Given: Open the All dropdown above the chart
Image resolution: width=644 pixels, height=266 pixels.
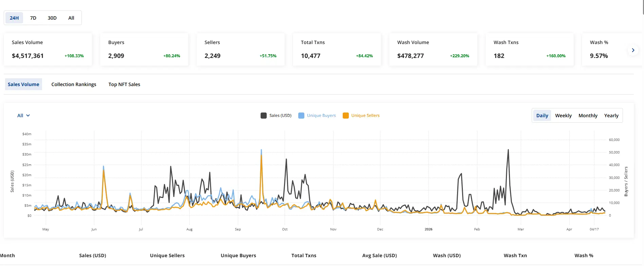Looking at the screenshot, I should (23, 116).
